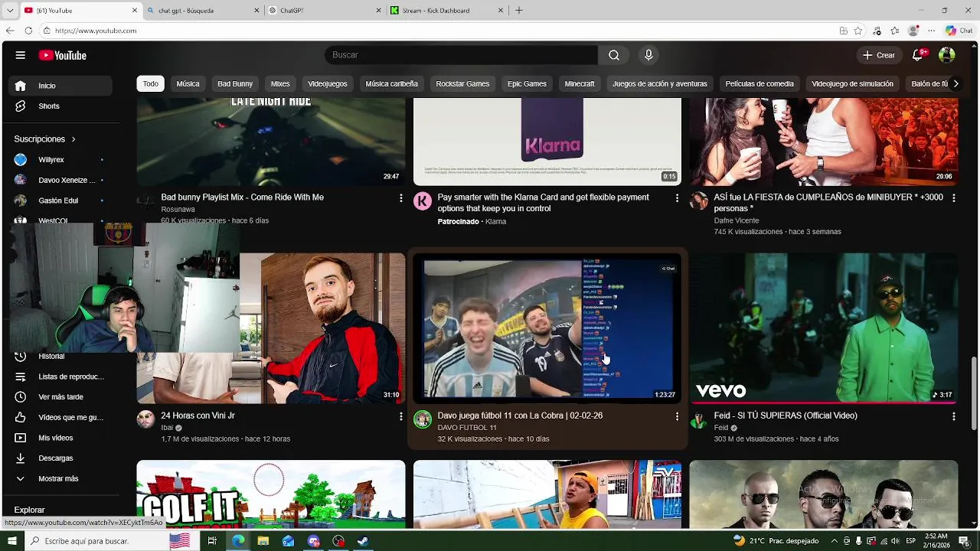Screen dimensions: 980x551
Task: Select the Rockstar Games filter chip
Action: (462, 83)
